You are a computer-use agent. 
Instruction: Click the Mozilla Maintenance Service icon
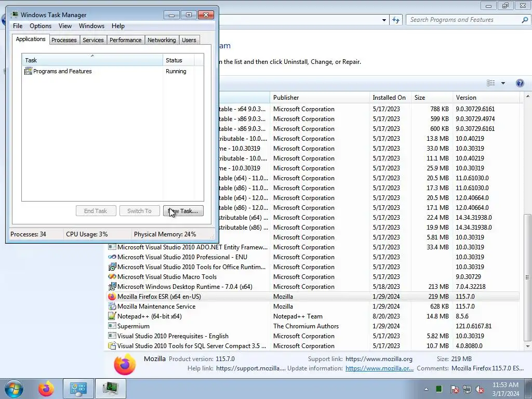112,307
